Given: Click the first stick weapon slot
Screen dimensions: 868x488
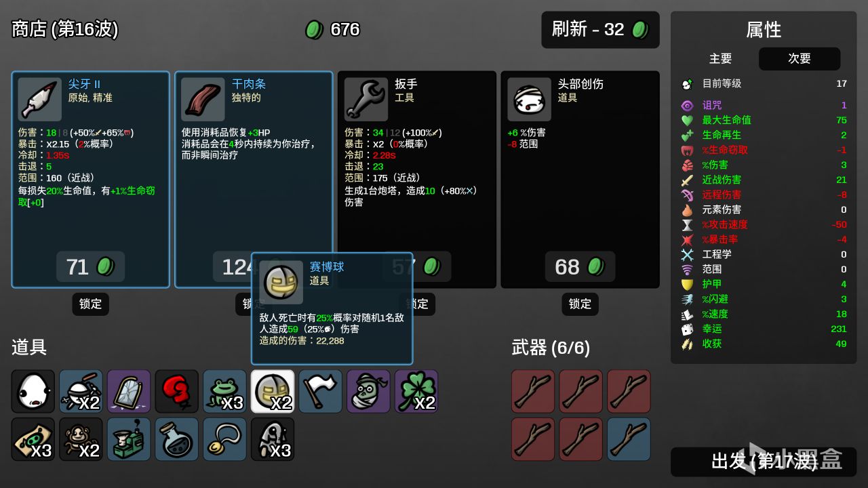Looking at the screenshot, I should pyautogui.click(x=533, y=391).
